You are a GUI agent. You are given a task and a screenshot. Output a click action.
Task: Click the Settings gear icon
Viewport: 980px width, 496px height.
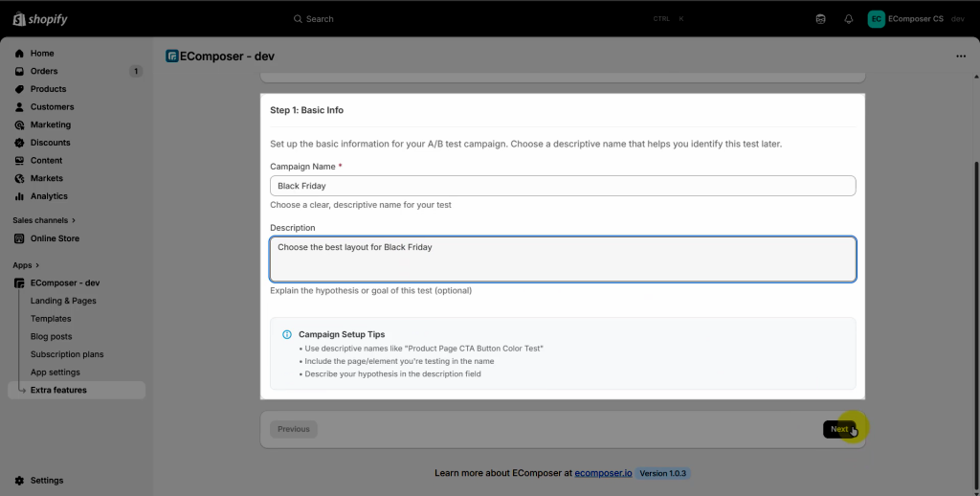pos(19,481)
